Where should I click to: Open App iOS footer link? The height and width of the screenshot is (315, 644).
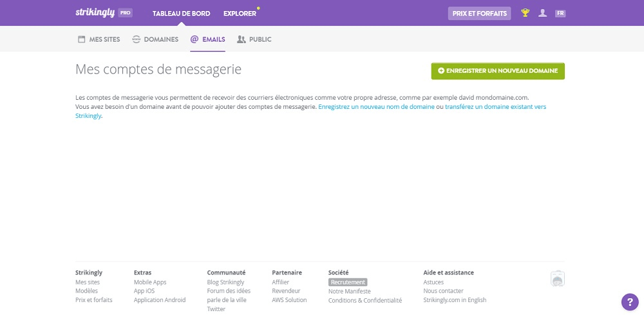point(144,291)
